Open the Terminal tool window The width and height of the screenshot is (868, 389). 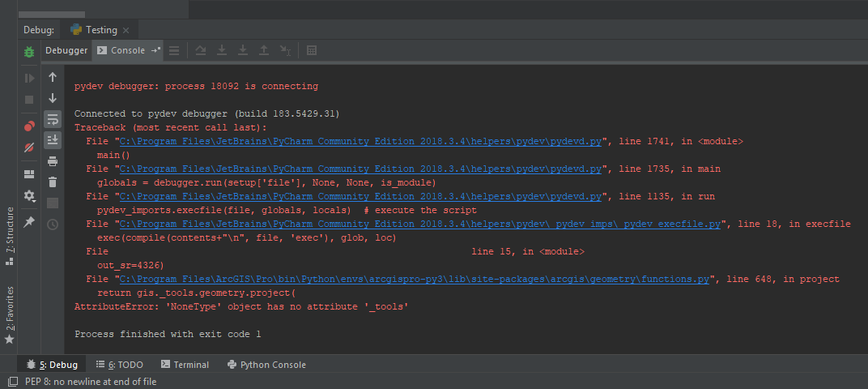[x=185, y=365]
